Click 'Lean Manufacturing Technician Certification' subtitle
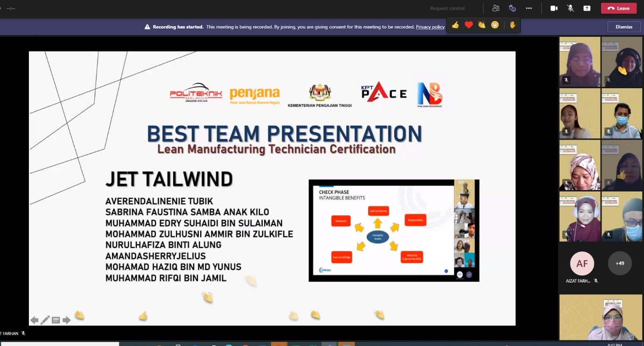The image size is (644, 346). (276, 149)
